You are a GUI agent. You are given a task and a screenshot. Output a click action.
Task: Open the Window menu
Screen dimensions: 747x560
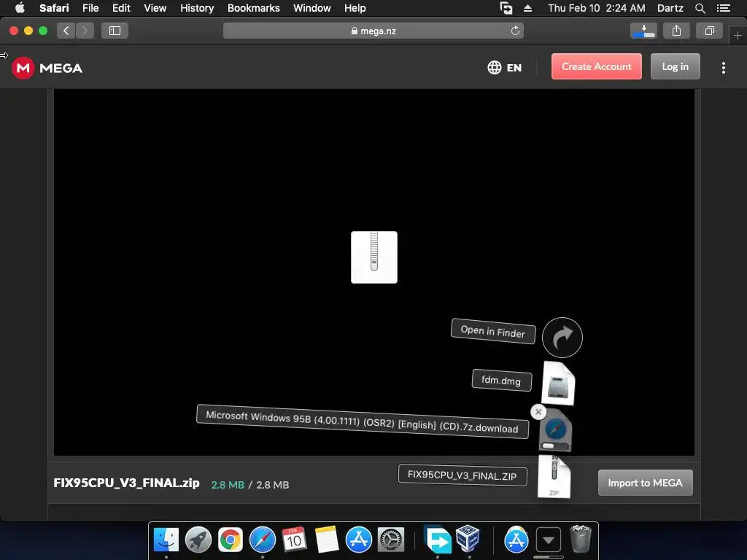pyautogui.click(x=312, y=8)
